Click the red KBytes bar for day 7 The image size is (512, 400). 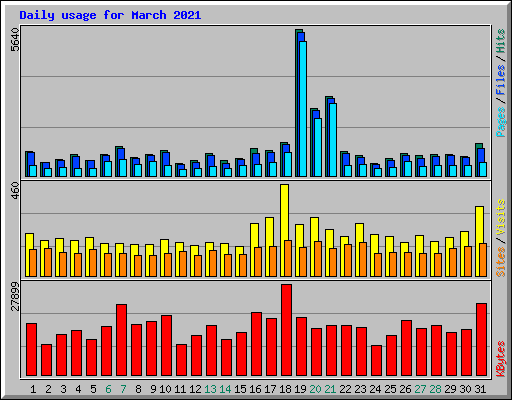pos(121,340)
